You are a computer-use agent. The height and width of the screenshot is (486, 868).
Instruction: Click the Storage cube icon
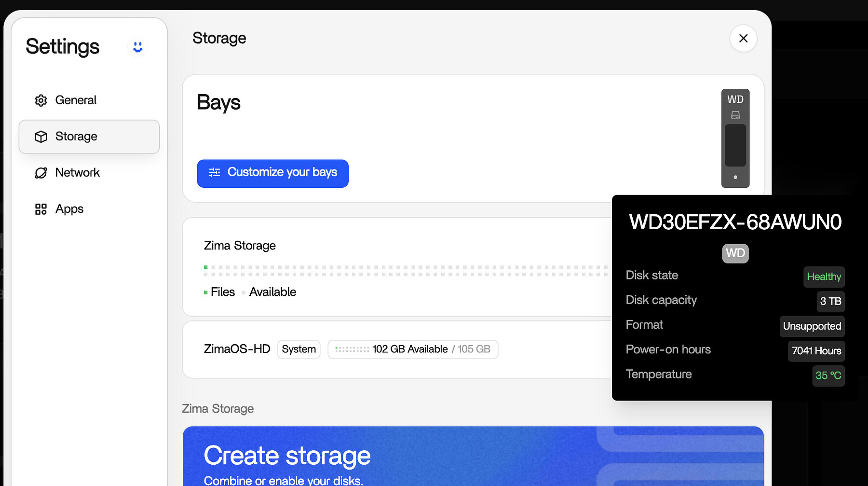(41, 137)
